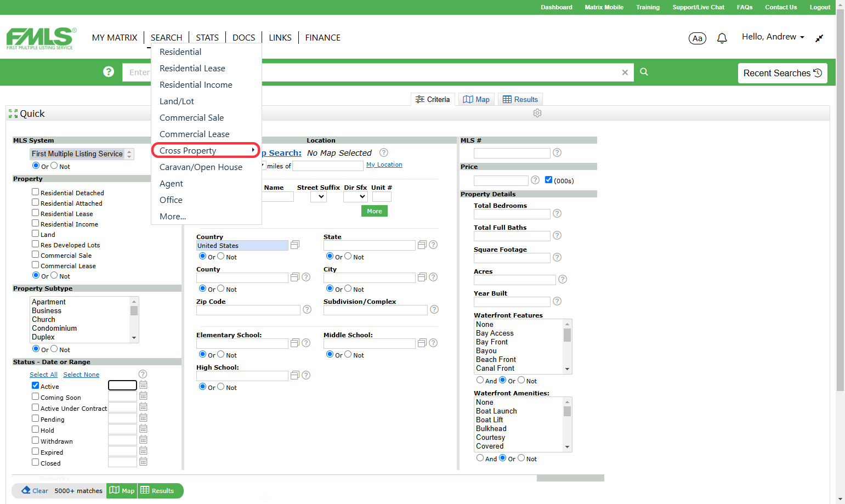Image resolution: width=845 pixels, height=504 pixels.
Task: Check the Commercial Sale property checkbox
Action: pos(35,254)
